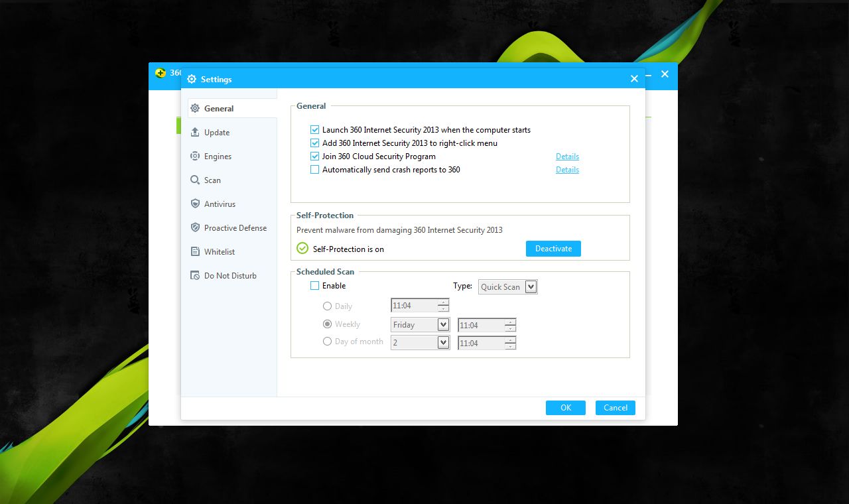Viewport: 849px width, 504px height.
Task: Close the 360 main window behind
Action: [x=665, y=74]
